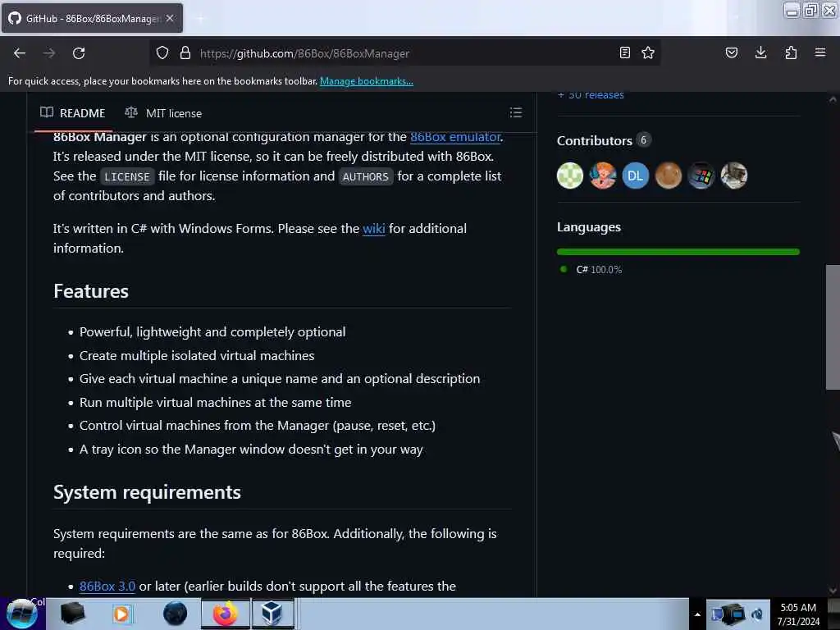This screenshot has width=840, height=630.
Task: Toggle reader view icon
Action: click(624, 52)
